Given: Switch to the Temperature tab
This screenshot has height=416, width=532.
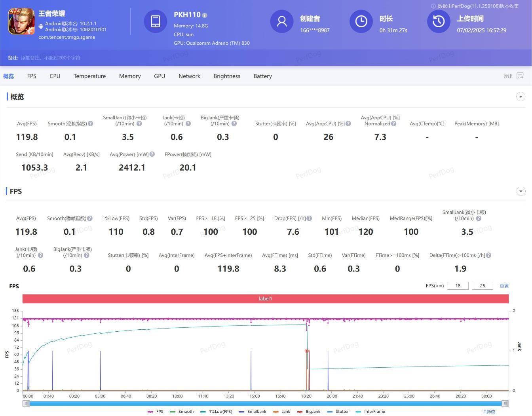Looking at the screenshot, I should point(89,76).
